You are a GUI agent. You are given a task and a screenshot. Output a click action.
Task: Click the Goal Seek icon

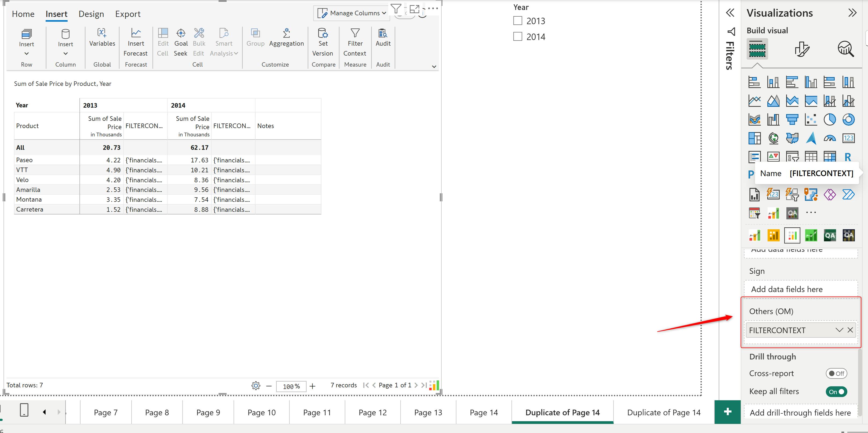pyautogui.click(x=181, y=33)
